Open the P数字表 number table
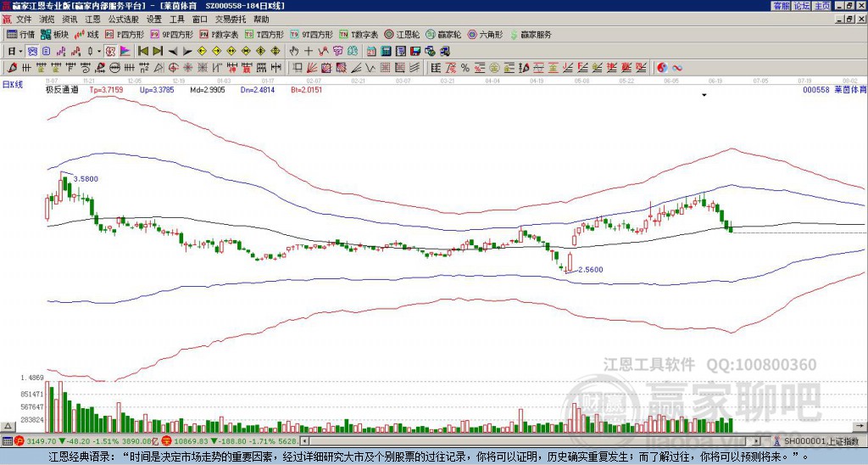 tap(219, 34)
